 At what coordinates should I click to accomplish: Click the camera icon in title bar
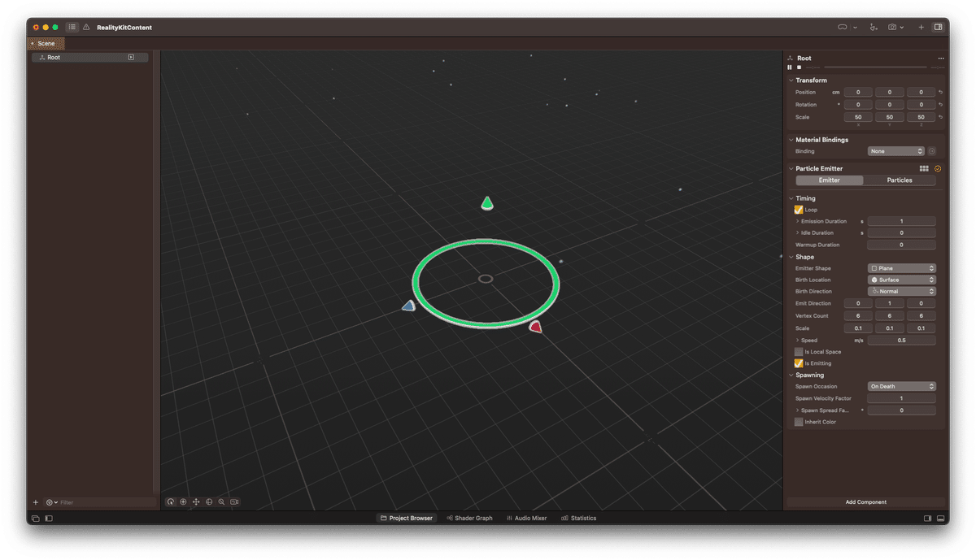tap(892, 27)
